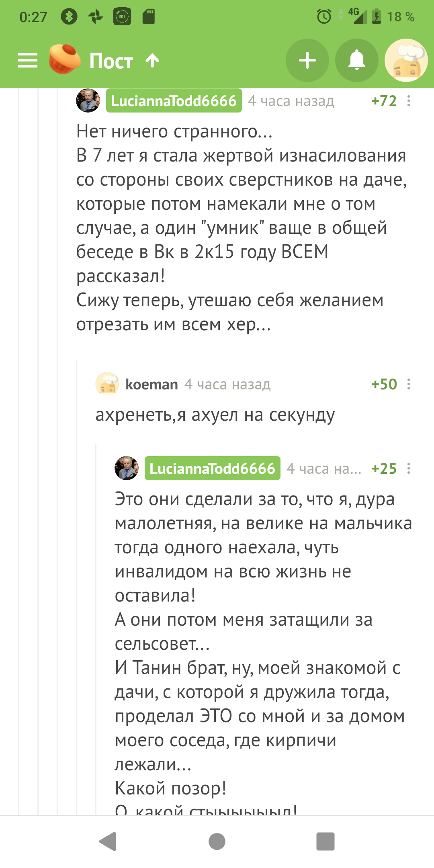Open options menu for +25 comment
Viewport: 434px width, 868px height.
click(x=409, y=469)
